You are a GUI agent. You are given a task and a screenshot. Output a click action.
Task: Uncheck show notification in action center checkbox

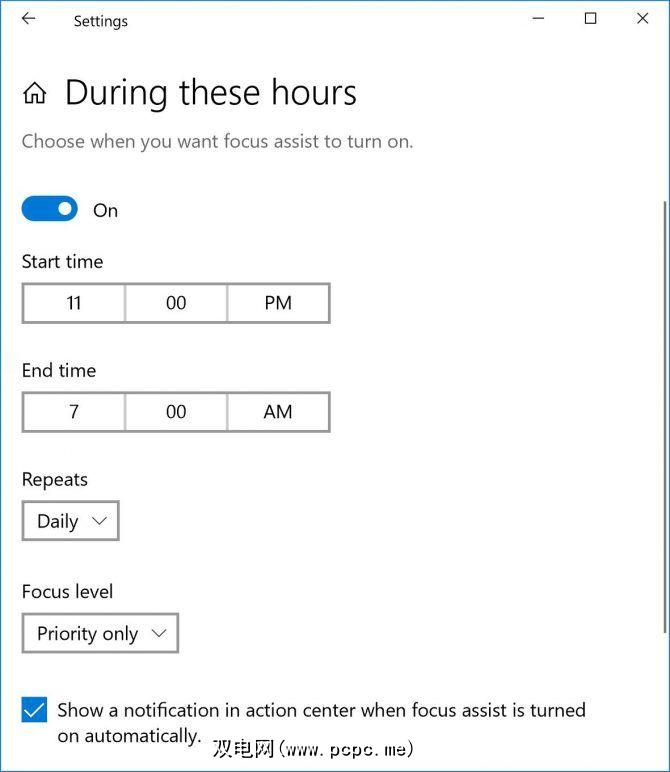[34, 711]
